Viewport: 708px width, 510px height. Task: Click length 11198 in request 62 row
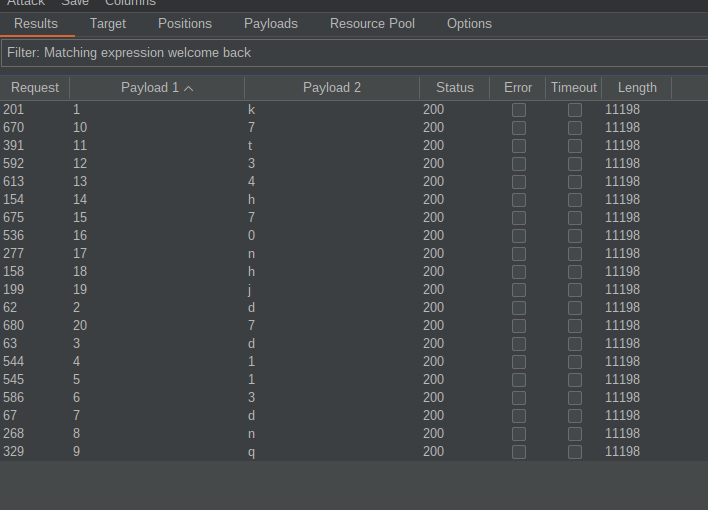pos(622,308)
